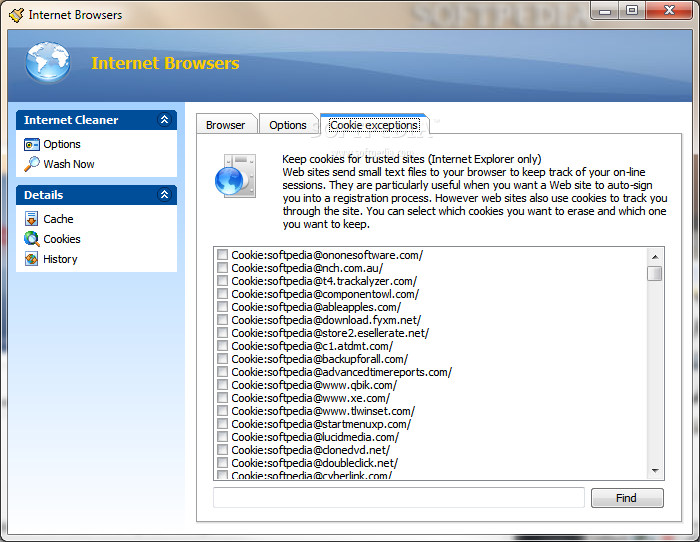Collapse the Details panel
The height and width of the screenshot is (542, 700).
tap(165, 195)
